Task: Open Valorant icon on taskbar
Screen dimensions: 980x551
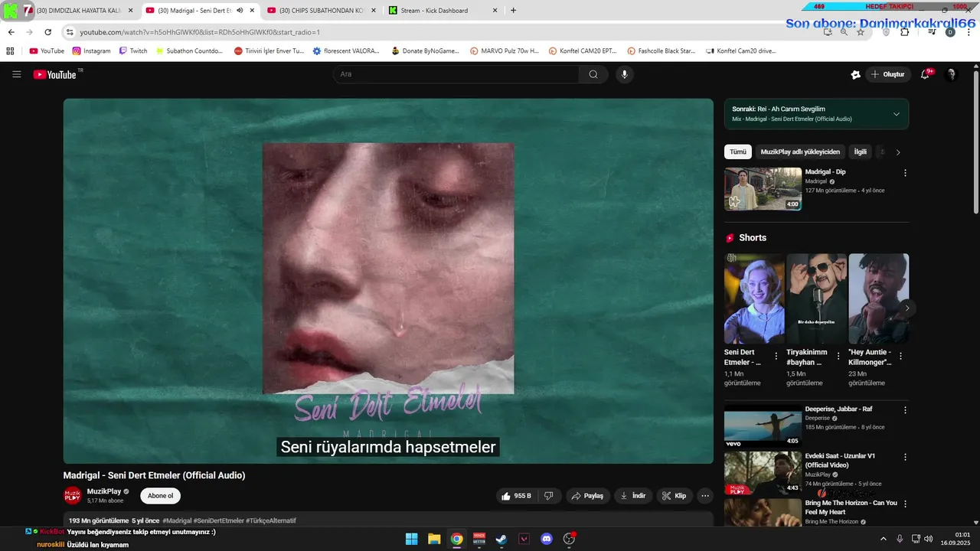Action: click(524, 539)
